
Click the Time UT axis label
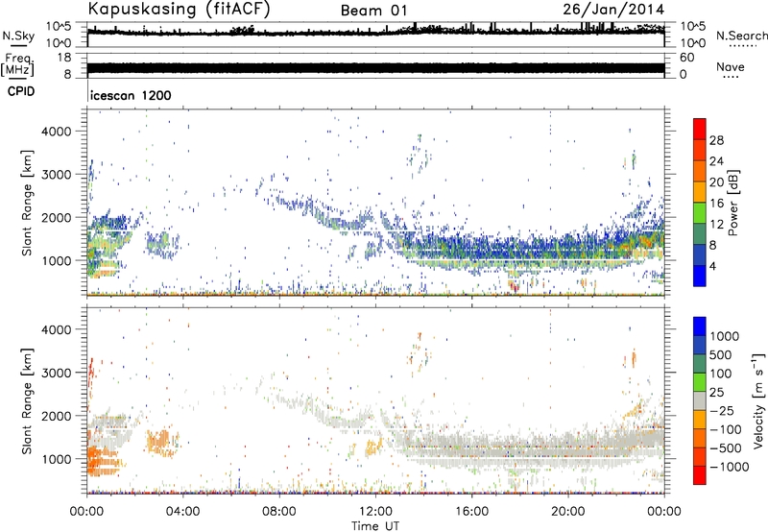(375, 526)
